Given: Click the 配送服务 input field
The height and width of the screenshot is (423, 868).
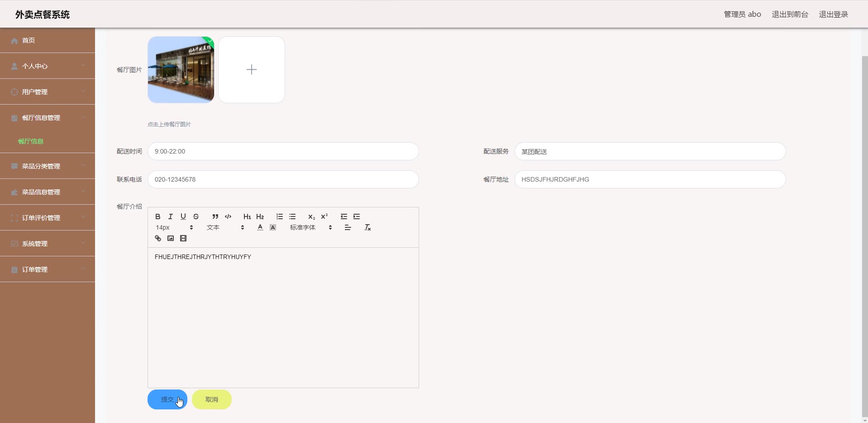Looking at the screenshot, I should point(650,151).
